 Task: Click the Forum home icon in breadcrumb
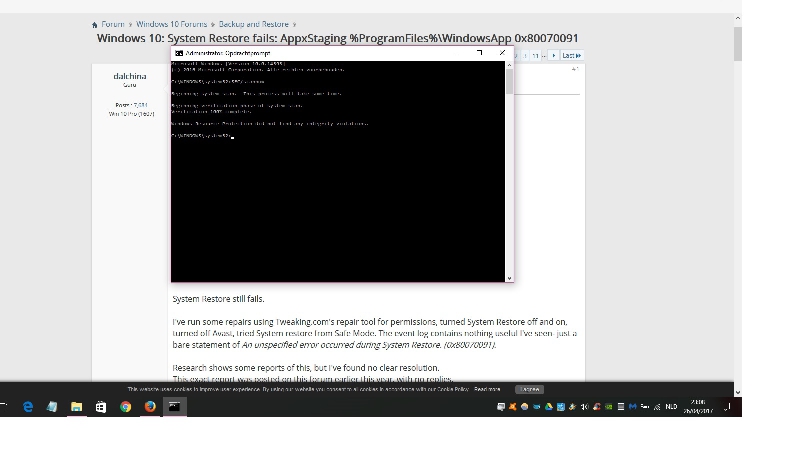pyautogui.click(x=94, y=24)
